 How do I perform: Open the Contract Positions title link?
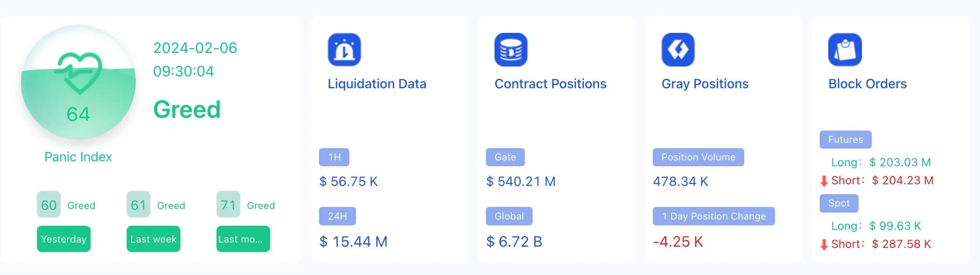tap(550, 84)
